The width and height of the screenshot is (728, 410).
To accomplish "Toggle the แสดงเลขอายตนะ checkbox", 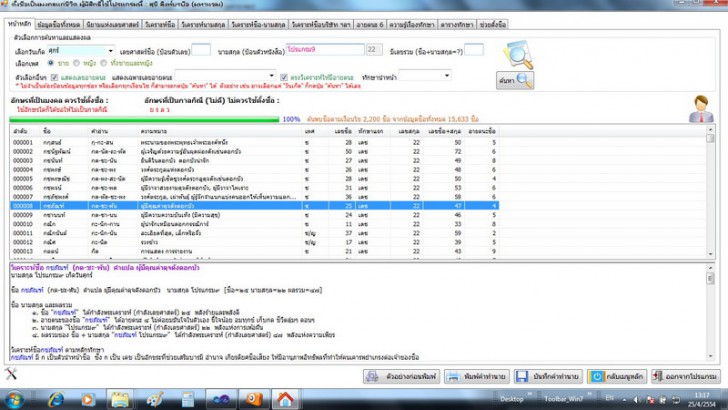I will (x=54, y=77).
